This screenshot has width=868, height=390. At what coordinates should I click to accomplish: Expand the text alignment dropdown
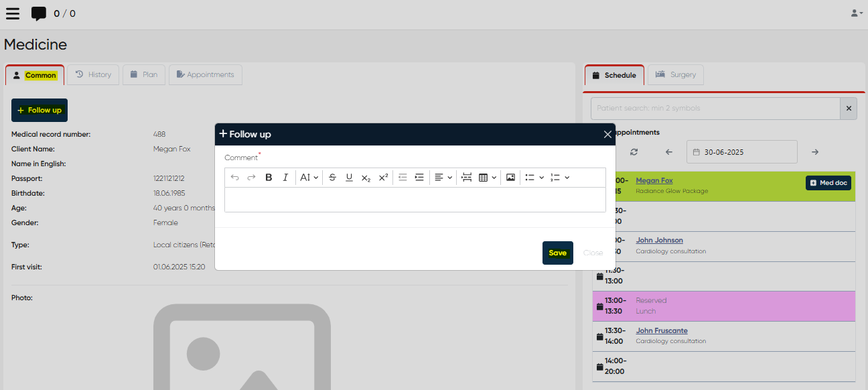point(443,178)
